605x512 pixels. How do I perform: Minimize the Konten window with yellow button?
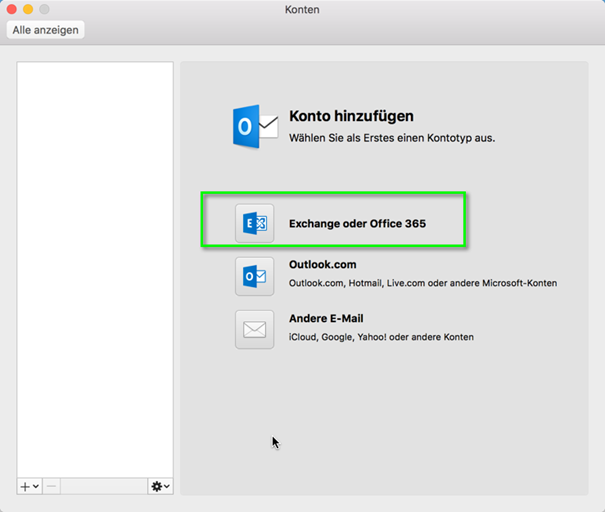point(28,9)
